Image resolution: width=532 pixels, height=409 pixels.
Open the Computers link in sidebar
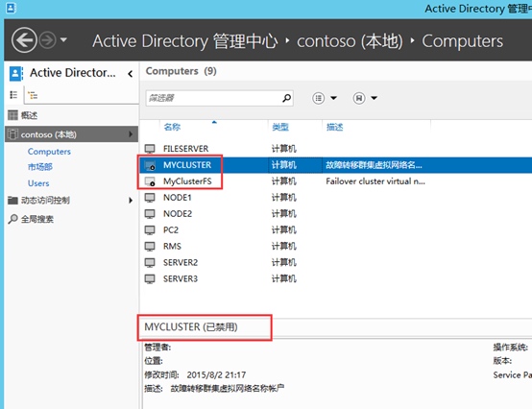[x=49, y=152]
